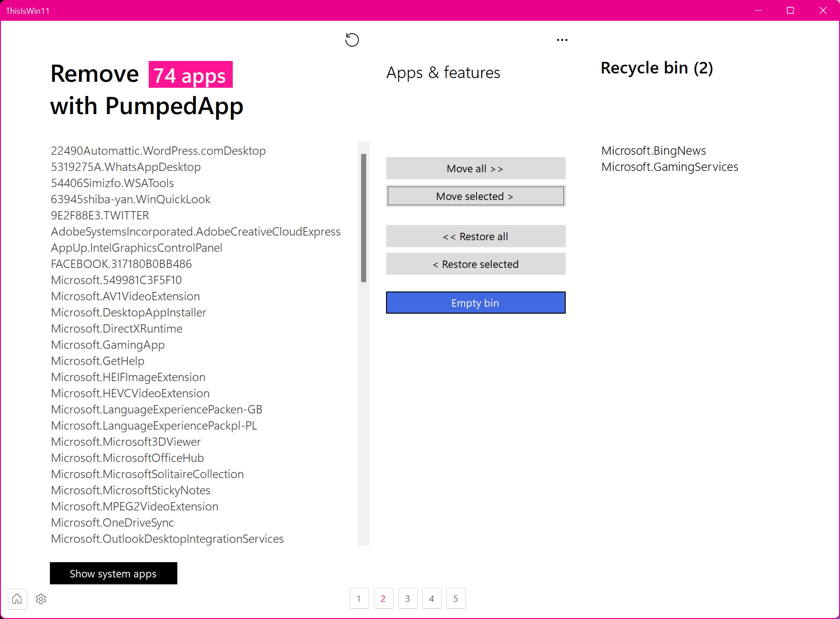Click the app list vertical scrollbar

click(x=363, y=218)
